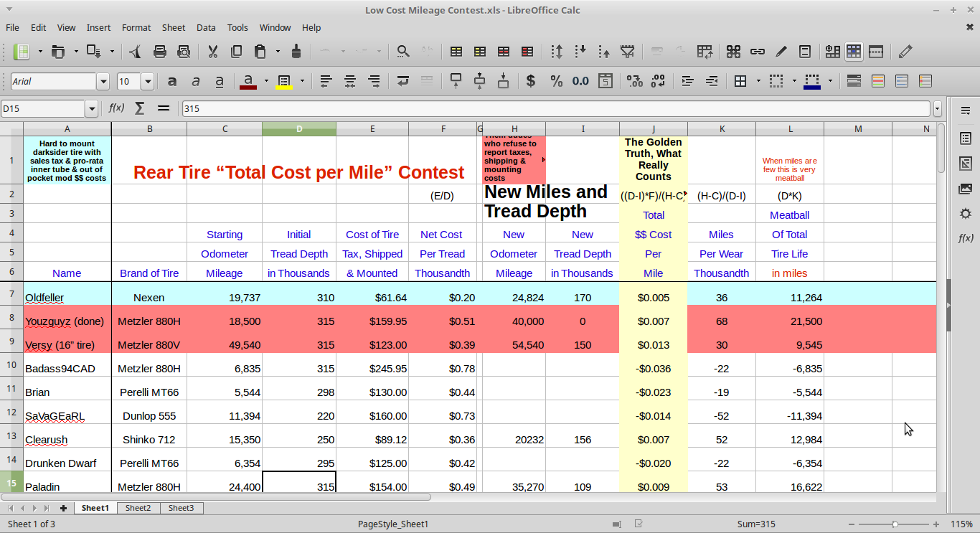Viewport: 980px width, 533px height.
Task: Click the AutoFilter funnel icon
Action: click(x=628, y=52)
